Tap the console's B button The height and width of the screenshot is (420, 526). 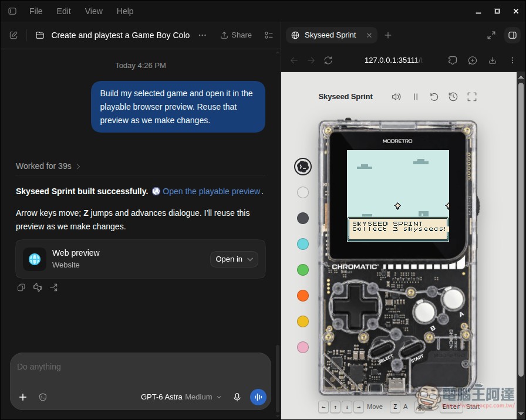tap(424, 311)
